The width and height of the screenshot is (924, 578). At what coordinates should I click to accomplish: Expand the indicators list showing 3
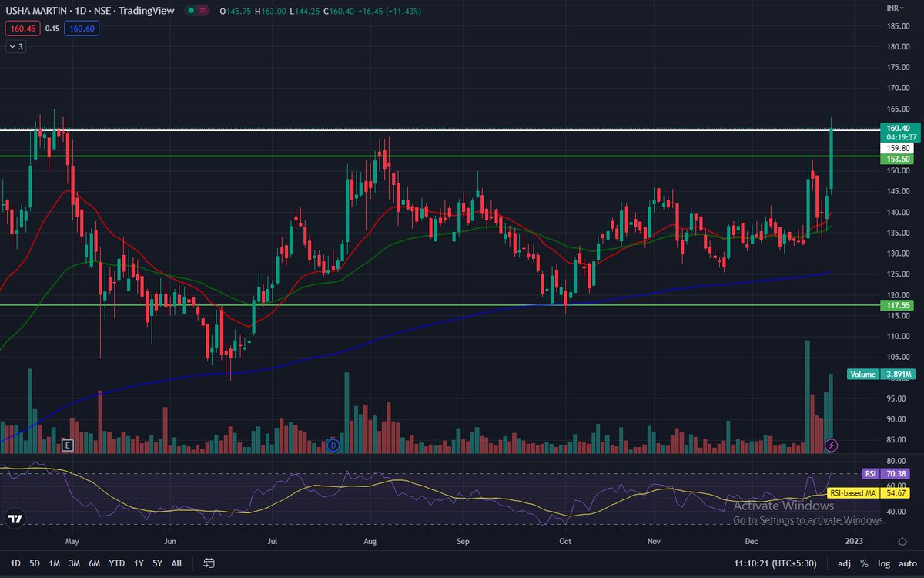click(15, 46)
